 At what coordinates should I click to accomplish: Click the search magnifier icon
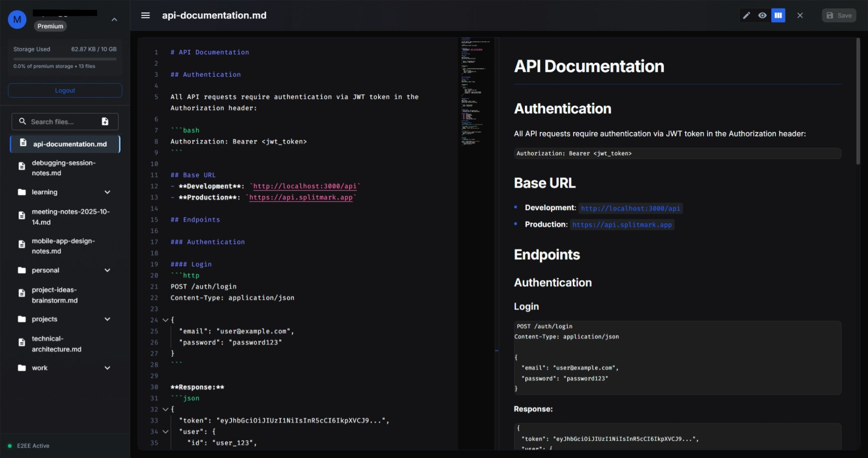pyautogui.click(x=22, y=121)
